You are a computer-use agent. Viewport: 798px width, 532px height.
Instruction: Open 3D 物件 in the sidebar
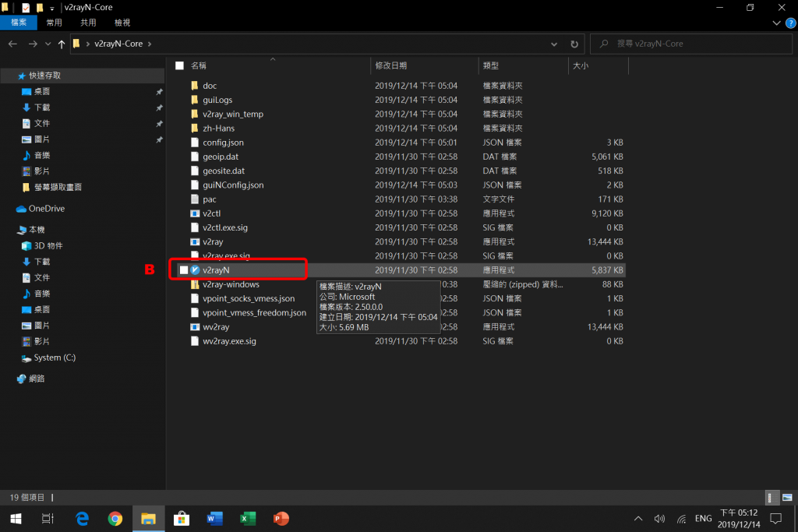coord(48,245)
